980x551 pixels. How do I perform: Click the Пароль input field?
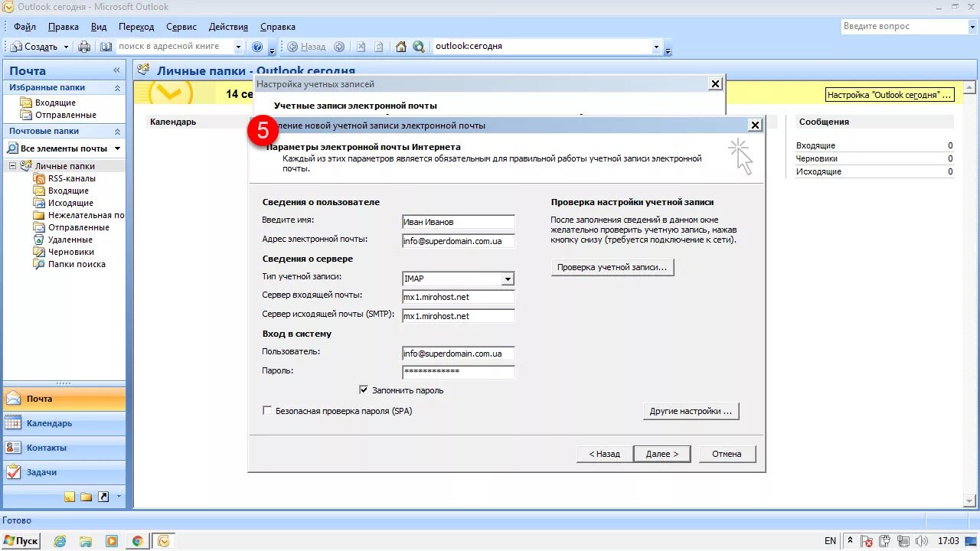(x=459, y=372)
